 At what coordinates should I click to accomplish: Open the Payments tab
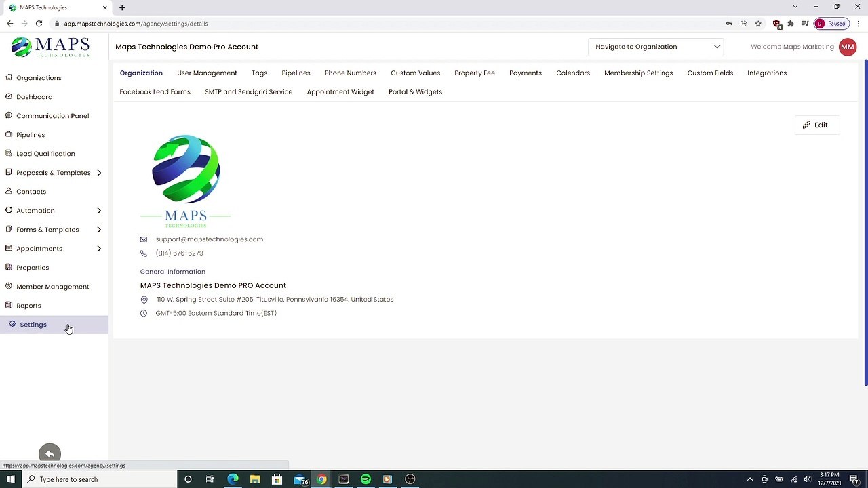(526, 73)
